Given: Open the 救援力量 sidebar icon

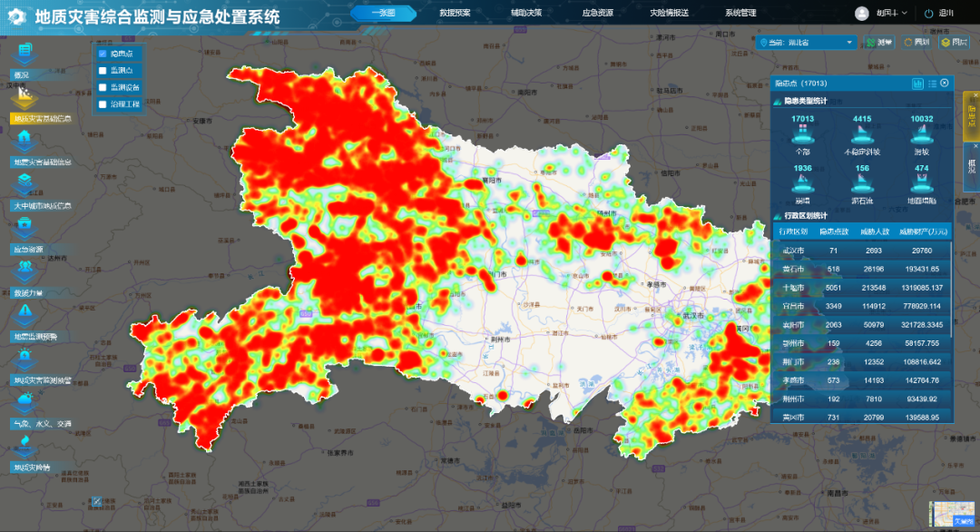Looking at the screenshot, I should pyautogui.click(x=24, y=272).
